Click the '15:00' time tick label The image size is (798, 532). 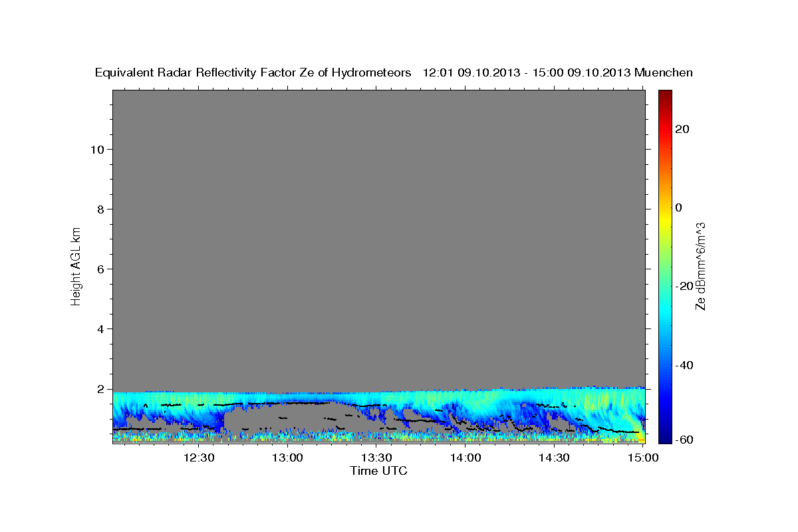coord(642,458)
